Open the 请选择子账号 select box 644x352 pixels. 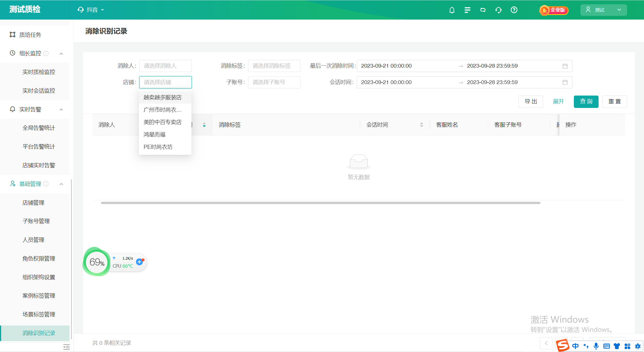[274, 82]
